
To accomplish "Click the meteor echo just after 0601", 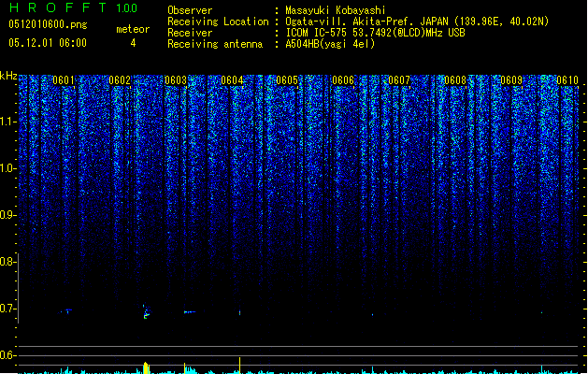I will tap(66, 310).
